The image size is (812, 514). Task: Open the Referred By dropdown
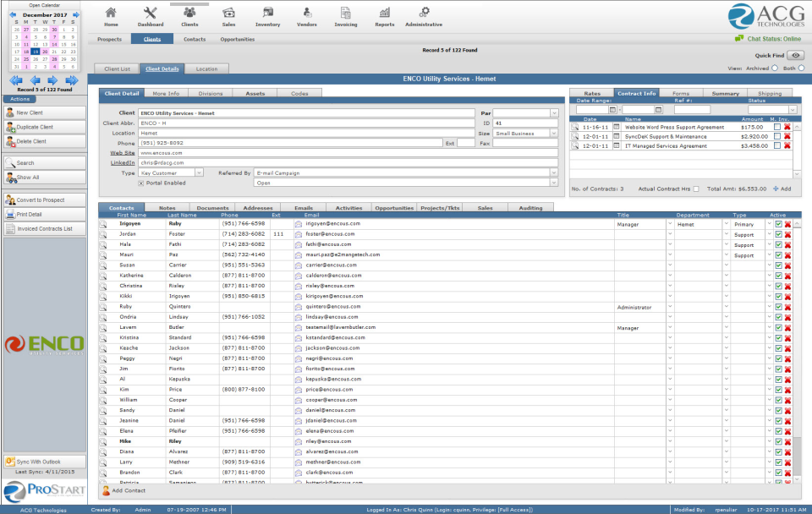(x=554, y=173)
